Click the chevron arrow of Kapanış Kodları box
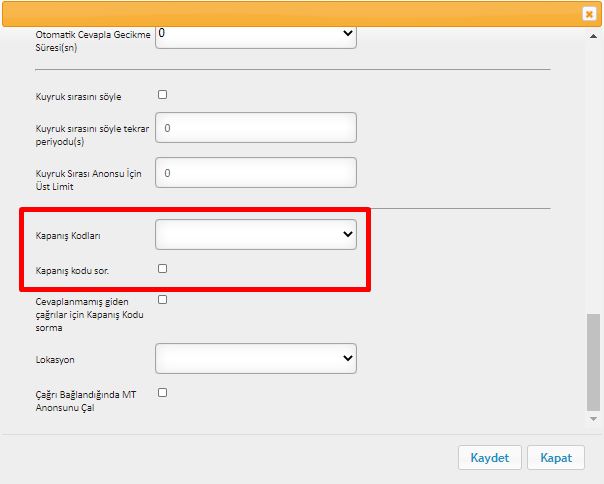Image resolution: width=604 pixels, height=484 pixels. click(348, 234)
